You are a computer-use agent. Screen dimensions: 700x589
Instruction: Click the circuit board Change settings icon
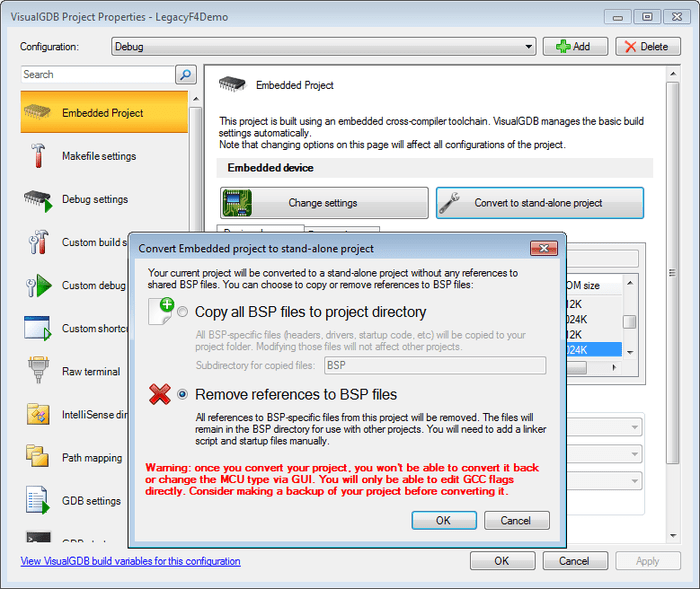click(x=237, y=203)
